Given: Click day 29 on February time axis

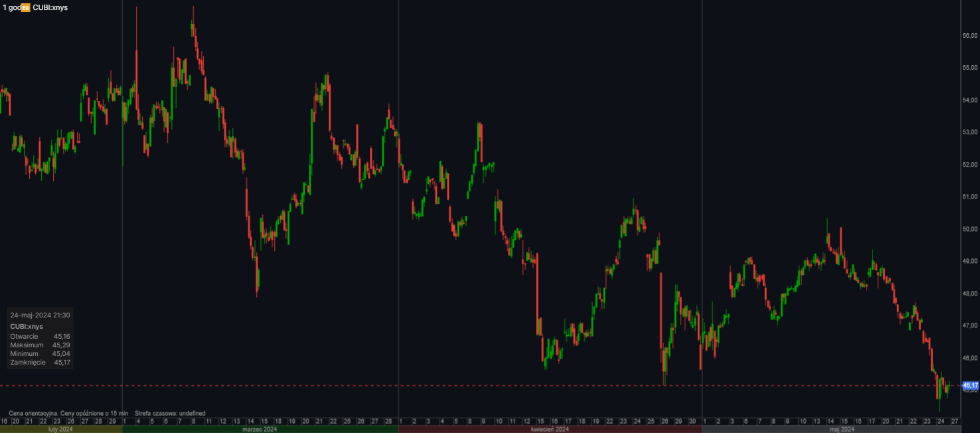Looking at the screenshot, I should [x=112, y=421].
